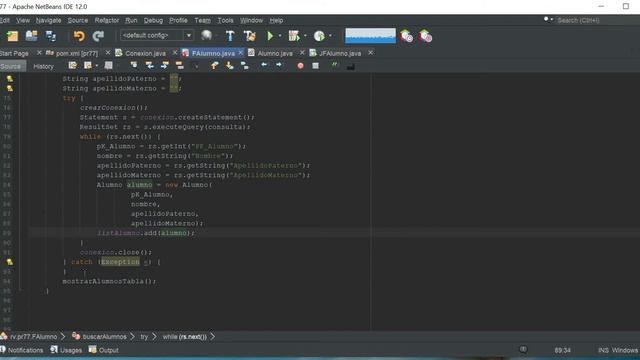Expand Back navigation history dropdown arrow

point(97,65)
